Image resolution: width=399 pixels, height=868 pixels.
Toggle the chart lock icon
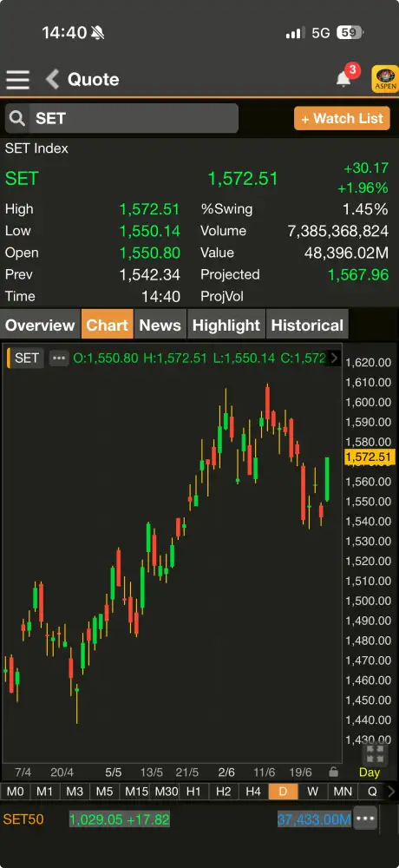pos(333,772)
